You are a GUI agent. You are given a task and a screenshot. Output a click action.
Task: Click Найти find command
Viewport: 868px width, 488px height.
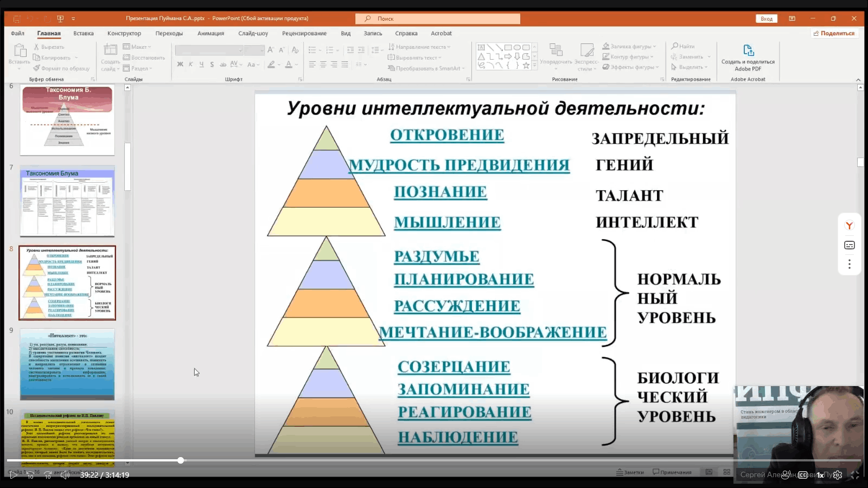[x=682, y=47]
